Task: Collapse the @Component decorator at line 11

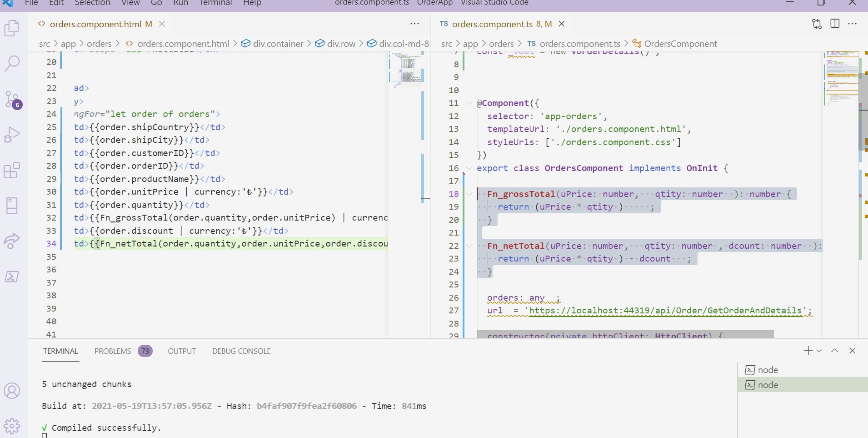Action: (469, 103)
